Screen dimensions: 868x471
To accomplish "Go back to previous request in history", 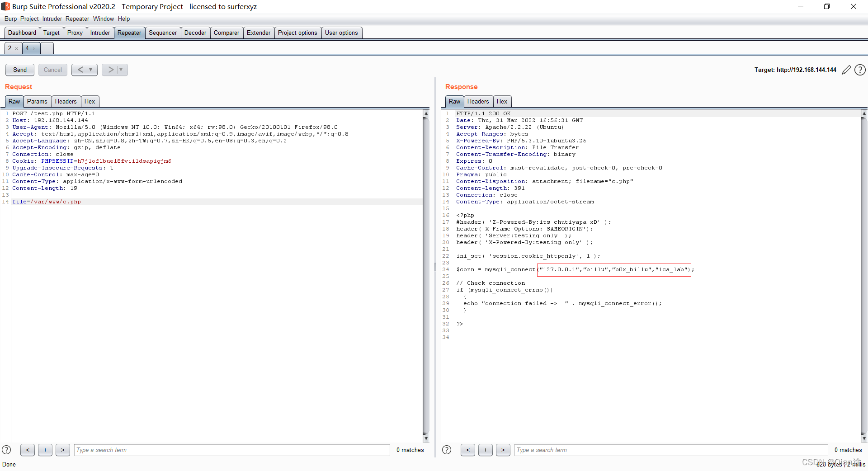I will coord(80,70).
